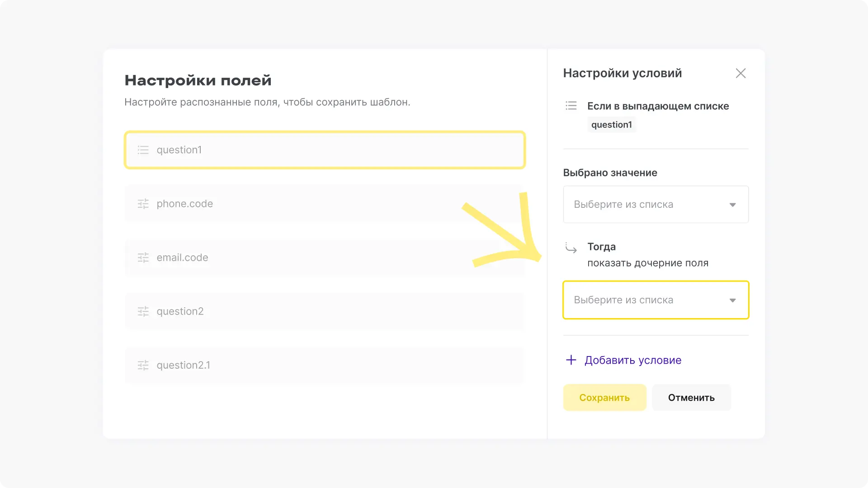Click sliders icon next to question2.1
This screenshot has height=488, width=868.
pyautogui.click(x=143, y=365)
